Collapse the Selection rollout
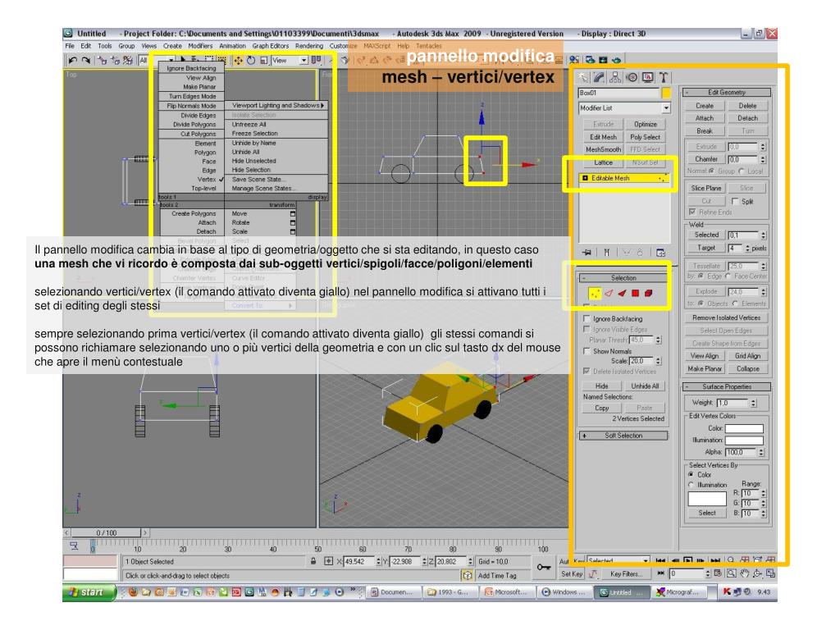The image size is (840, 630). pos(623,278)
